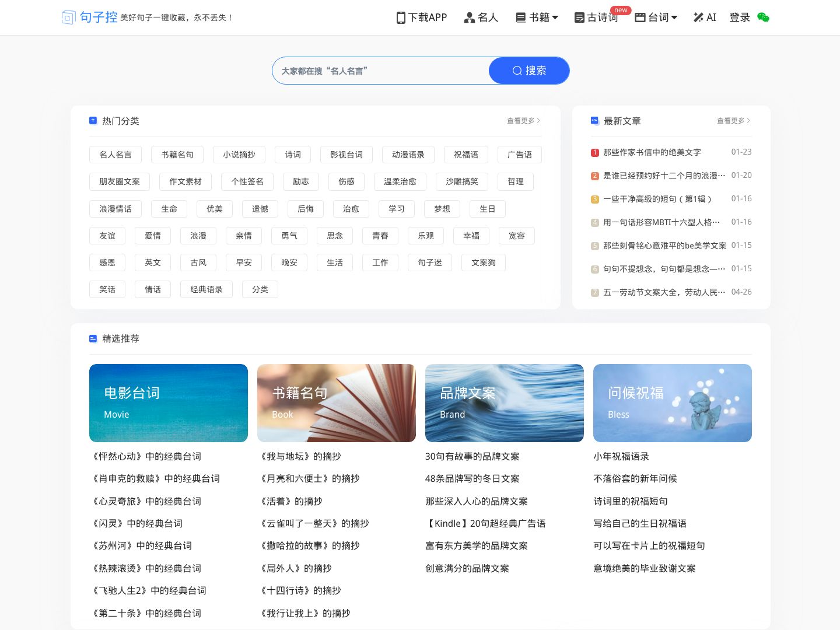Click the scroll icon beside 古诗词
Image resolution: width=840 pixels, height=630 pixels.
coord(579,18)
